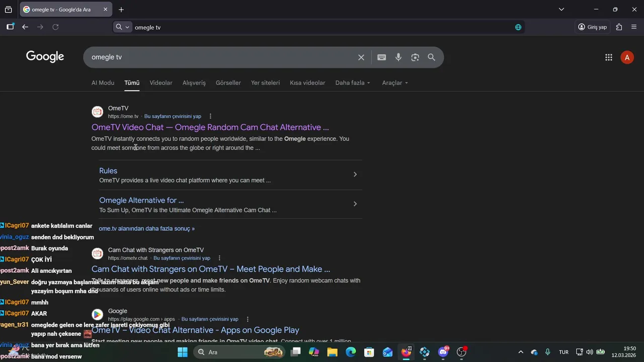Open three-dot menu for ometv.chat result
This screenshot has height=362, width=644.
point(219,258)
